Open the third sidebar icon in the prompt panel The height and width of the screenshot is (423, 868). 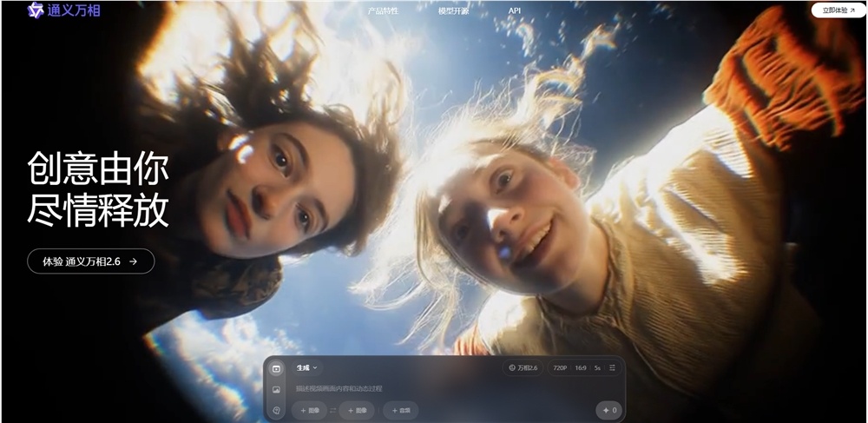click(277, 410)
